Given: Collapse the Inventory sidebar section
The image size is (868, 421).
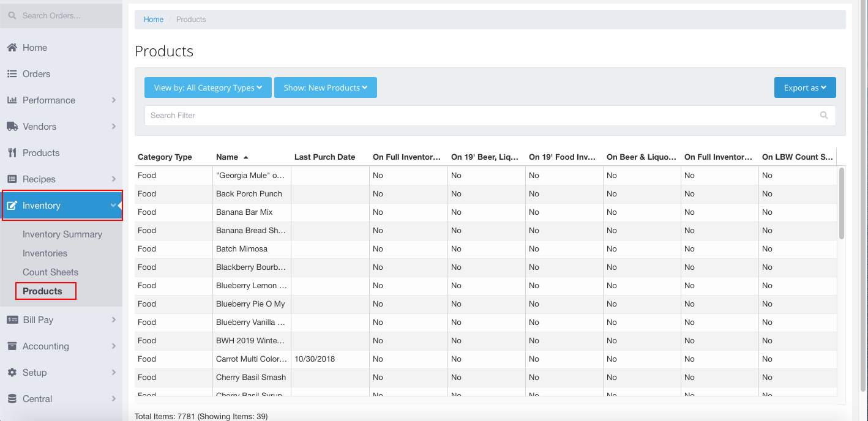Looking at the screenshot, I should 113,206.
